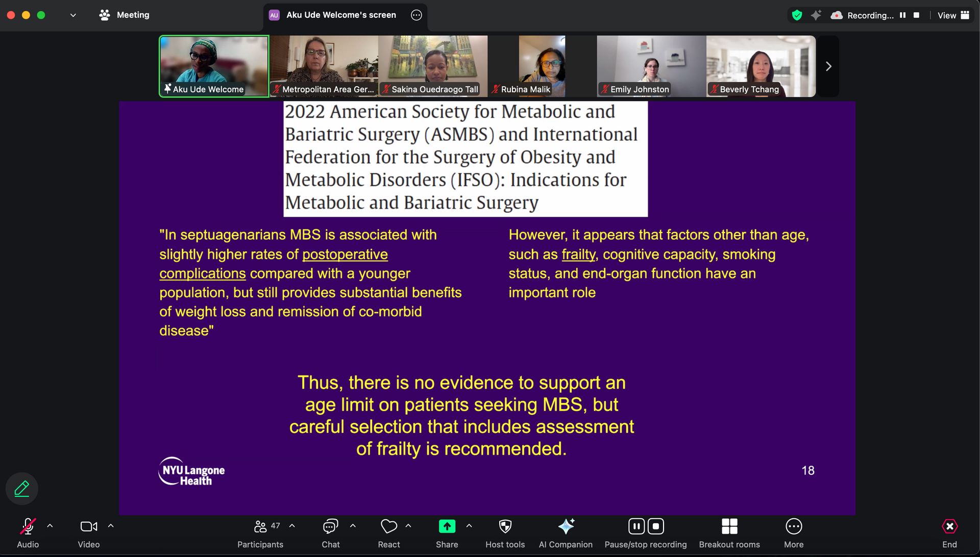Viewport: 980px width, 557px height.
Task: Open screen share options ellipsis
Action: tap(416, 15)
